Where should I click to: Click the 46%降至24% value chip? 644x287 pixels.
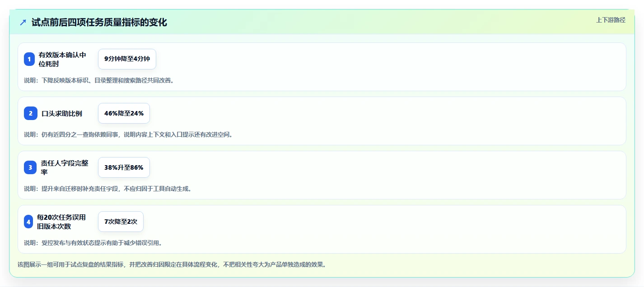pos(124,113)
